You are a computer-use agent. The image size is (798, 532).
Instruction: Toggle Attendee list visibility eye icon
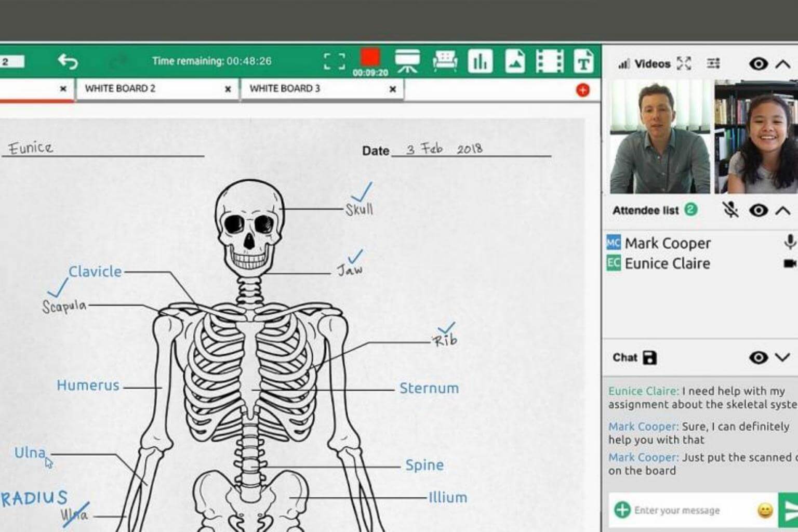point(759,210)
